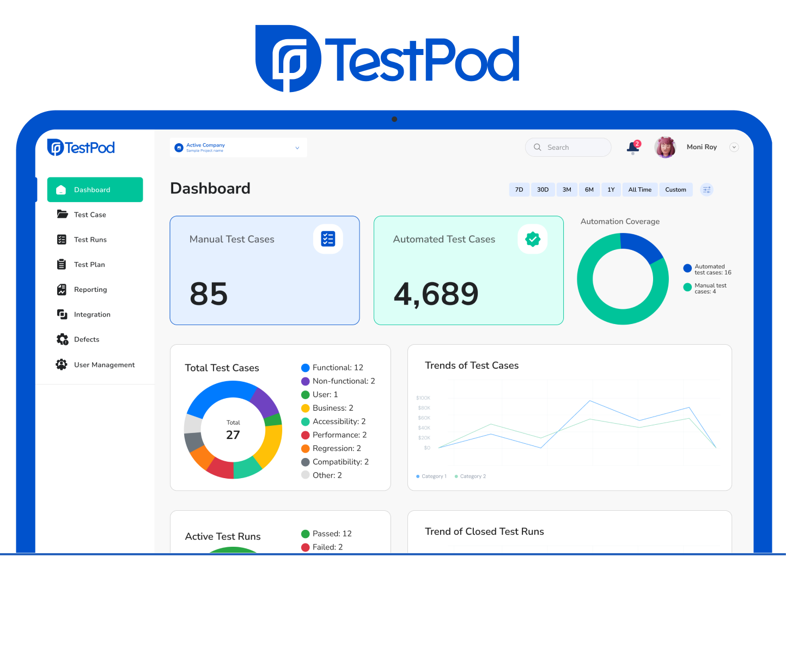Open the Moni Roy user menu chevron
The image size is (786, 672).
click(x=734, y=147)
